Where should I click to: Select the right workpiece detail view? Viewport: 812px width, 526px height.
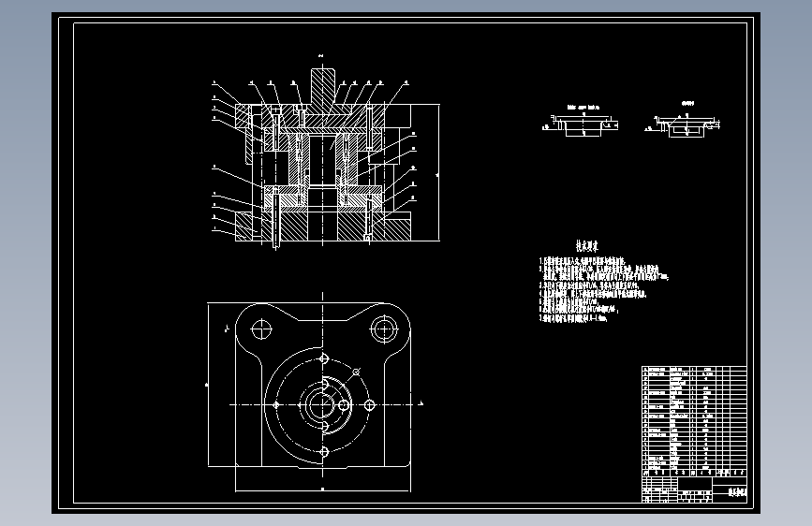tap(683, 120)
